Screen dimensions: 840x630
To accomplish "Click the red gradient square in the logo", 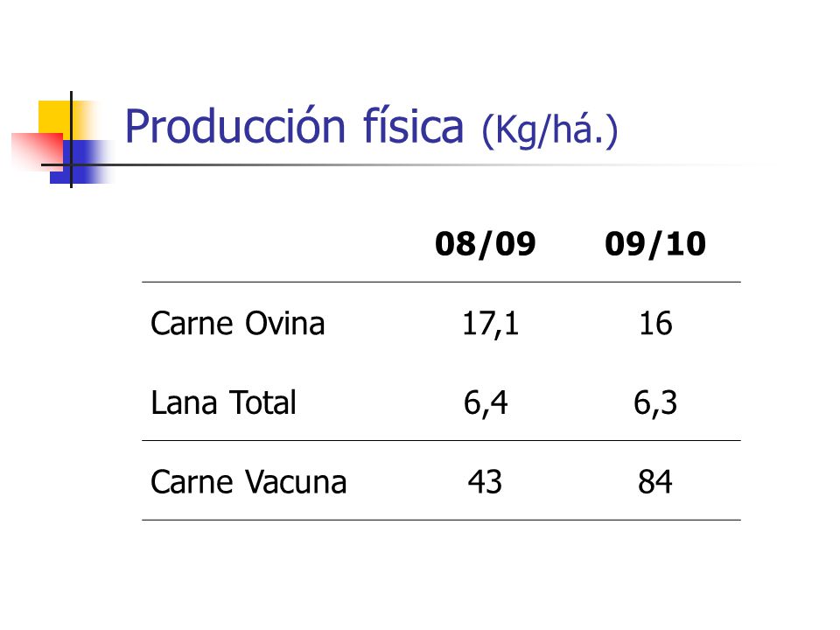I will click(x=38, y=151).
